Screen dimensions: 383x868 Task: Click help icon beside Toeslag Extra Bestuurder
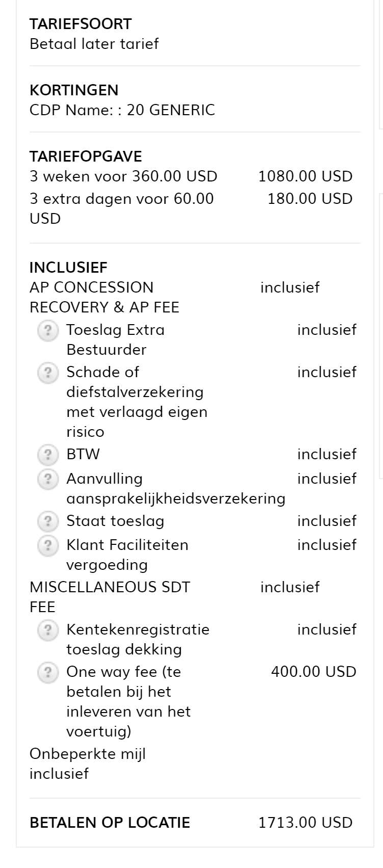point(47,331)
